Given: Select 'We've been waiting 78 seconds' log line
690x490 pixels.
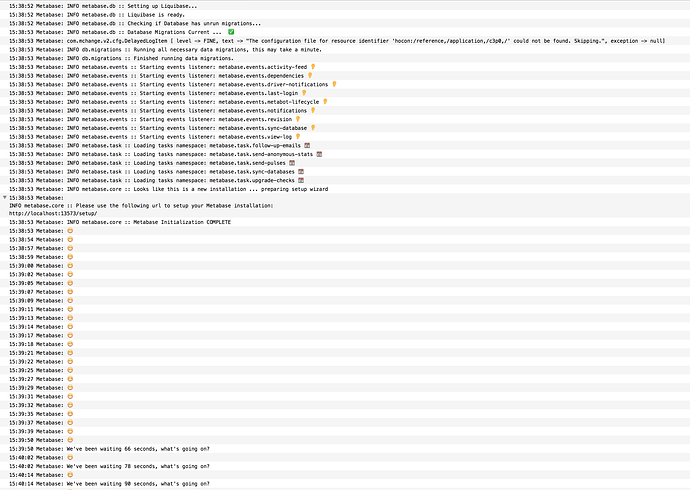Looking at the screenshot, I should [x=345, y=466].
